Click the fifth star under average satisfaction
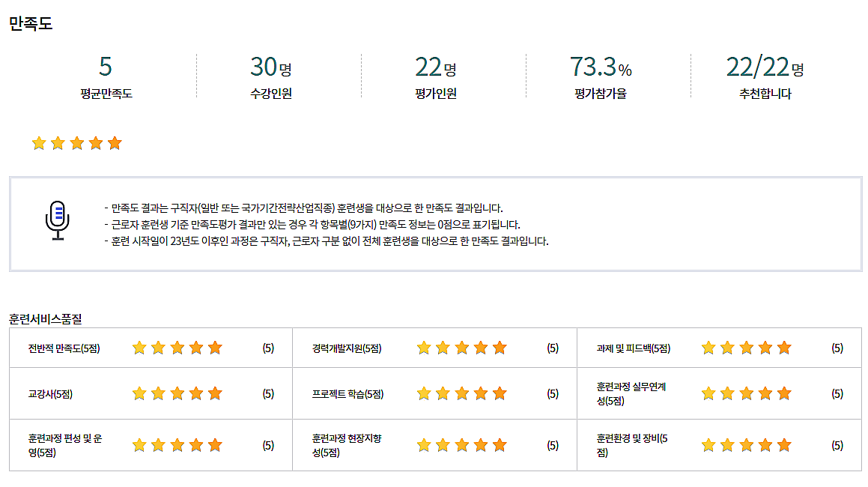The width and height of the screenshot is (868, 487). click(x=115, y=143)
